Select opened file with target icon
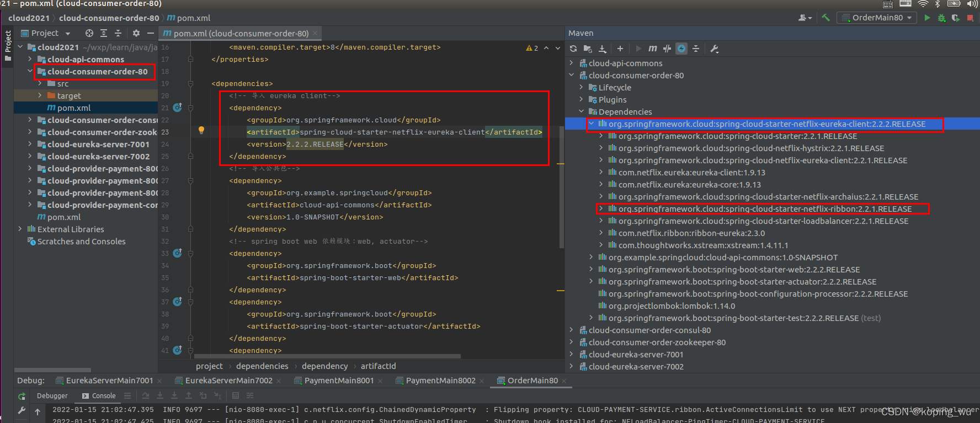The image size is (980, 423). 89,33
